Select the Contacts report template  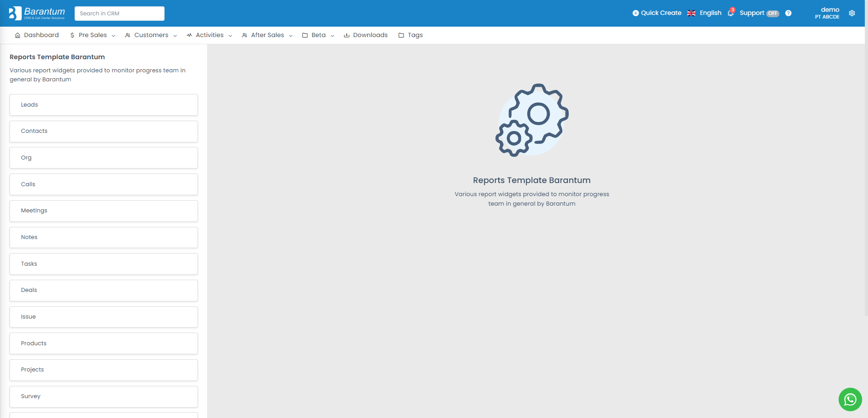[x=104, y=132]
